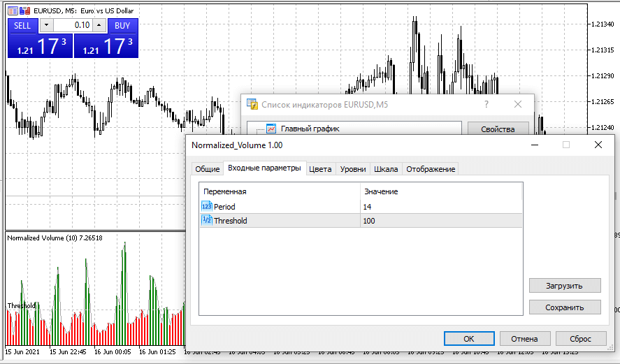Click the Загрузить button
The image size is (620, 364).
click(x=565, y=285)
